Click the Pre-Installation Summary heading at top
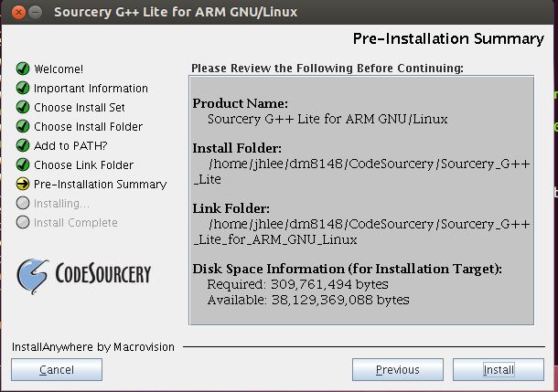The height and width of the screenshot is (392, 558). [x=447, y=38]
